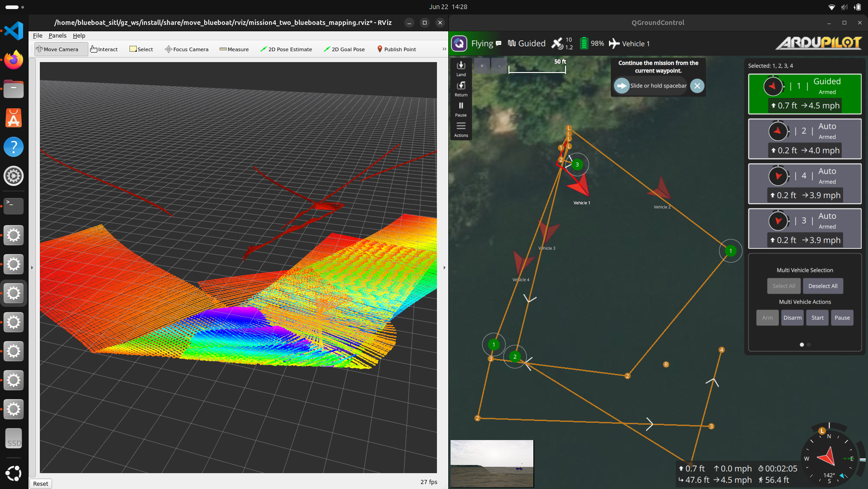Open the clock showing Jun 22 14:28
Screen dimensions: 868x489
point(448,7)
